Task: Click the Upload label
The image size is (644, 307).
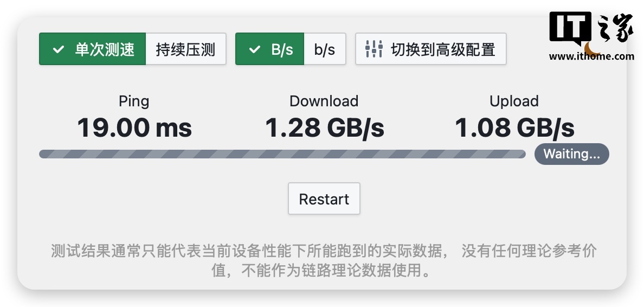Action: (514, 101)
